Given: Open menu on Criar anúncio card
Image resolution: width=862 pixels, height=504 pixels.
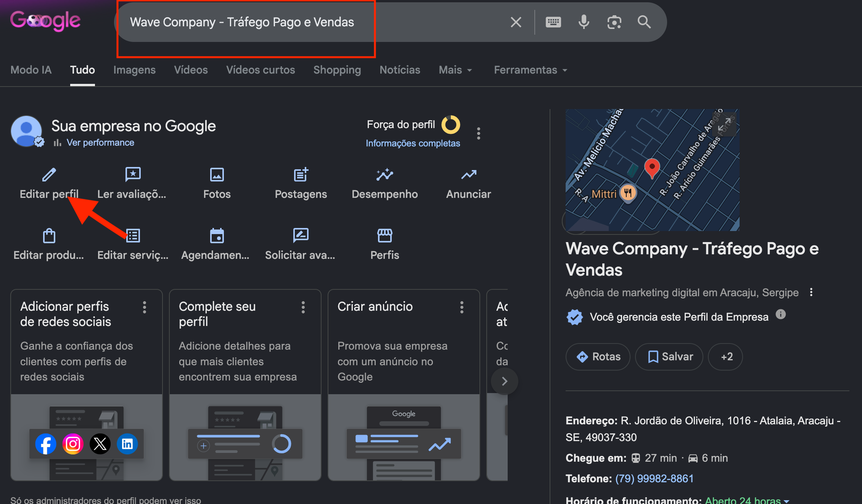Looking at the screenshot, I should pos(462,307).
